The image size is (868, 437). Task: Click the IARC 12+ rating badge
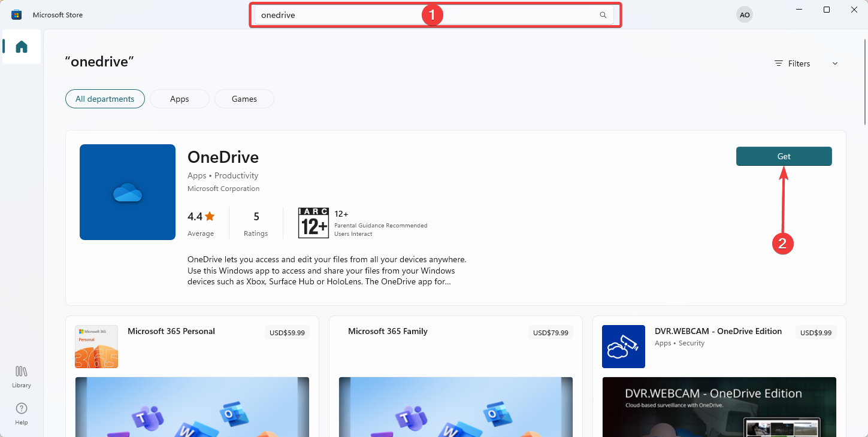(313, 223)
